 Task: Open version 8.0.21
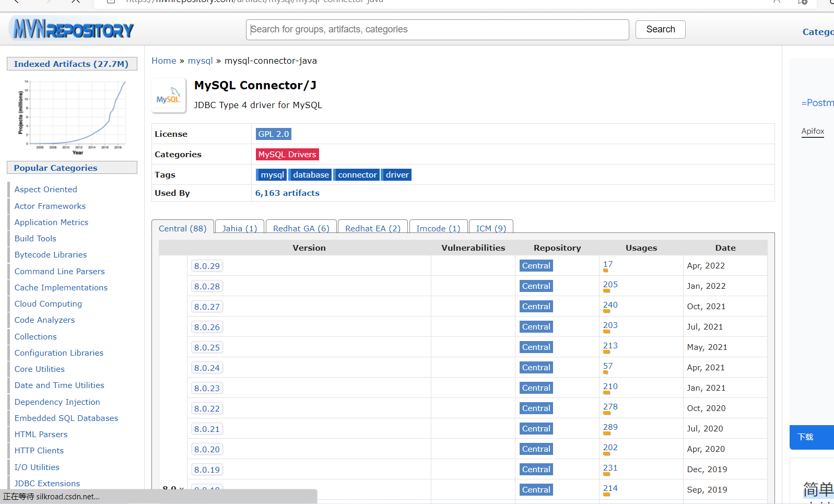[207, 429]
